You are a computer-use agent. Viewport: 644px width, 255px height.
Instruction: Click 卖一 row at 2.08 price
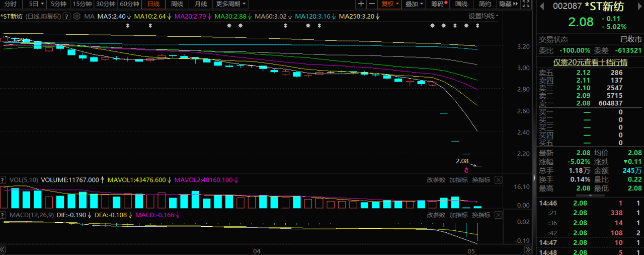pos(590,103)
